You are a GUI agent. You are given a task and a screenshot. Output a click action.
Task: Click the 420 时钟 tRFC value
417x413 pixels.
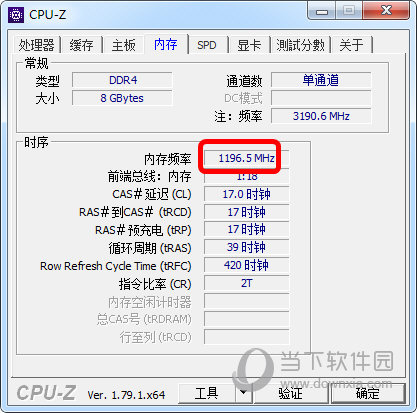pyautogui.click(x=247, y=265)
